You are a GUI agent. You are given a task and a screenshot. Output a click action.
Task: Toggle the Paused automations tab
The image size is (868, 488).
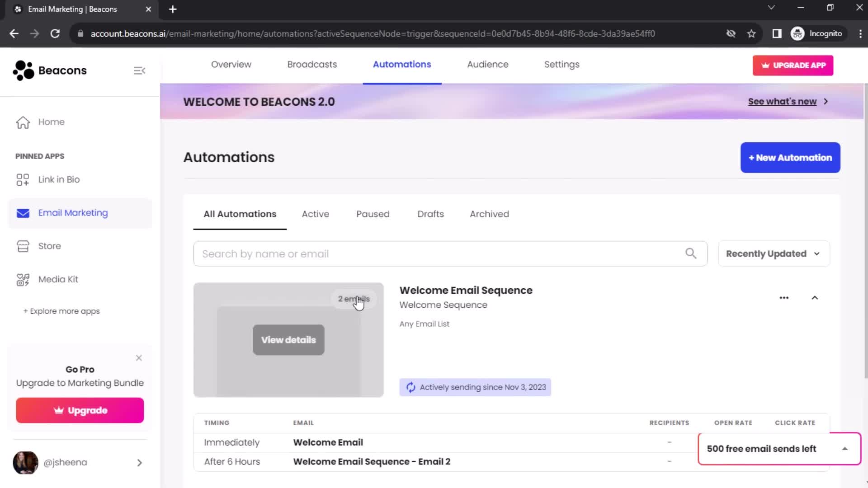click(373, 214)
